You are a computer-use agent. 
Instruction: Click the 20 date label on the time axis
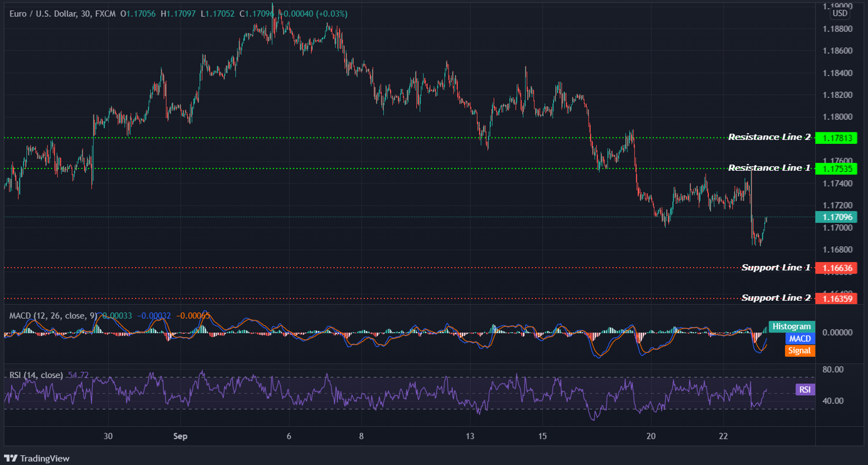651,436
